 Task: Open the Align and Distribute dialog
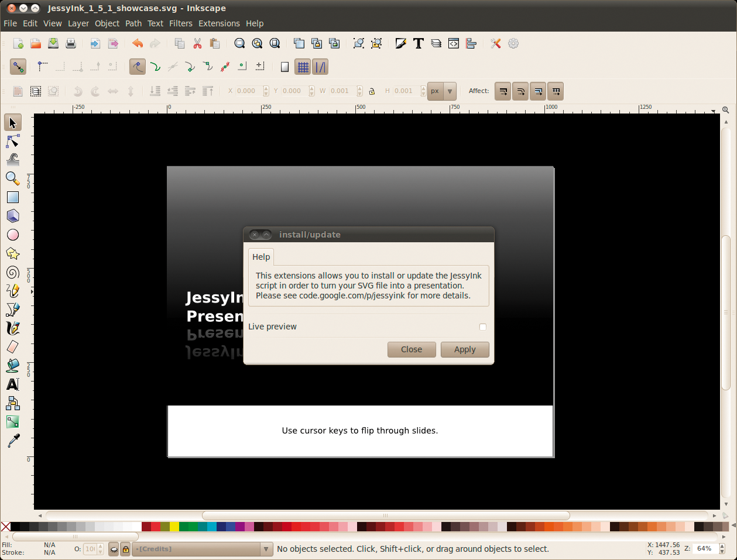point(471,43)
